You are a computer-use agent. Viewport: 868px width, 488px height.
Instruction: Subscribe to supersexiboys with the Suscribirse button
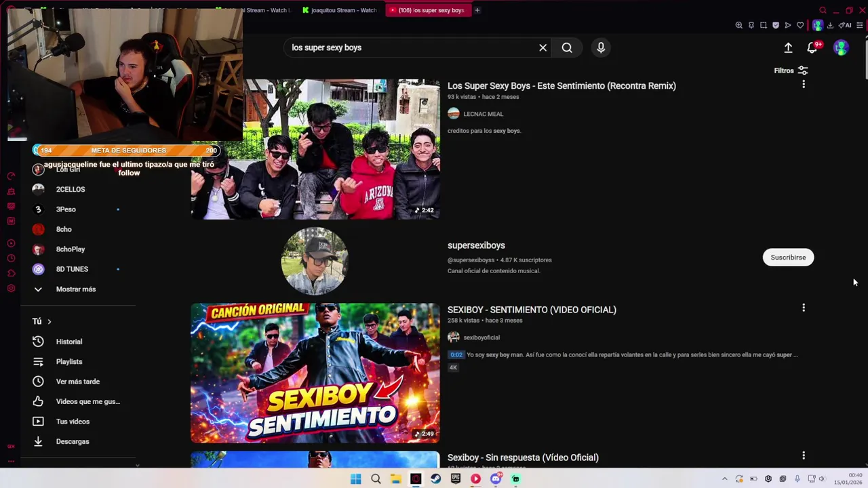point(788,258)
